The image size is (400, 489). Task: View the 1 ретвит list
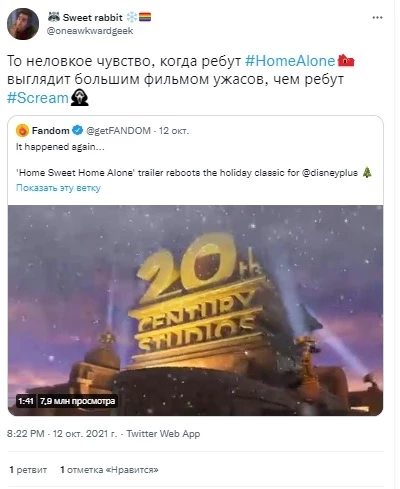pyautogui.click(x=28, y=470)
